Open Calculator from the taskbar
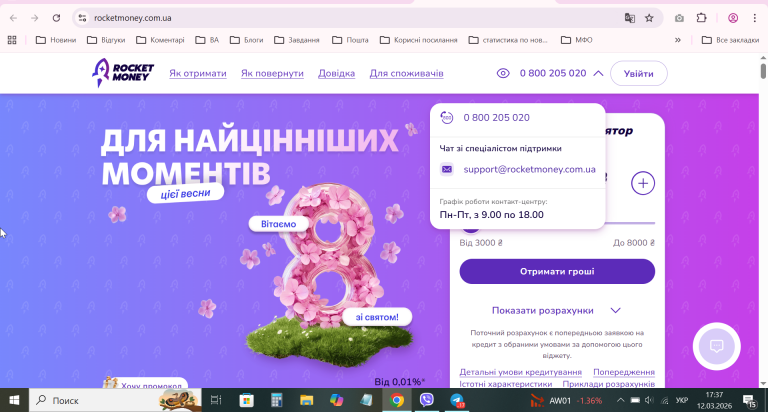This screenshot has width=768, height=412. pos(277,400)
